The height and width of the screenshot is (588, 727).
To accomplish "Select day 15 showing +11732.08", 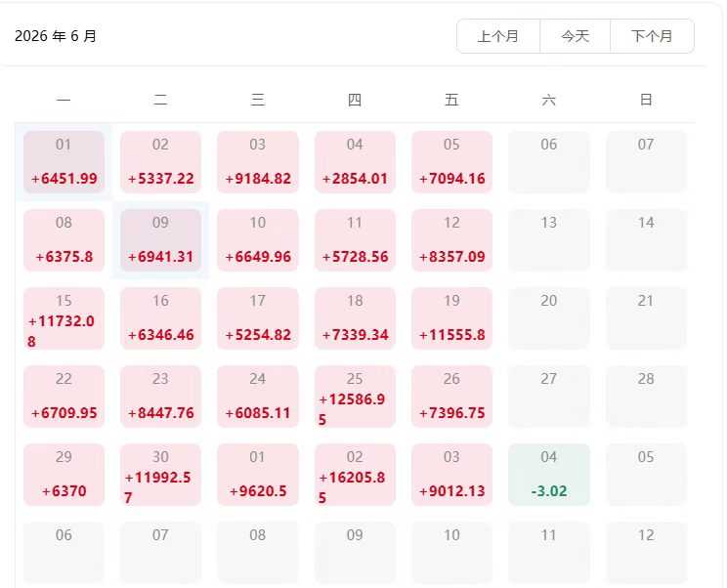I will coord(64,318).
